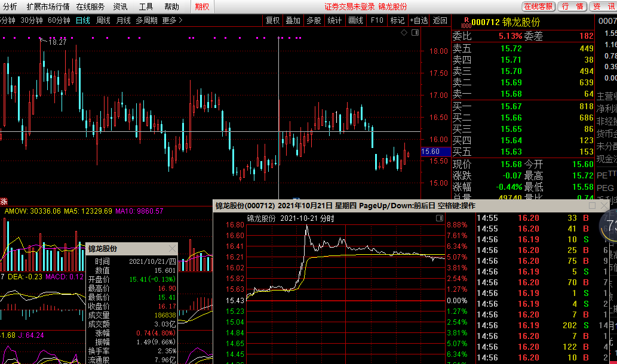Click the red 涨 marker below the chart

point(4,202)
